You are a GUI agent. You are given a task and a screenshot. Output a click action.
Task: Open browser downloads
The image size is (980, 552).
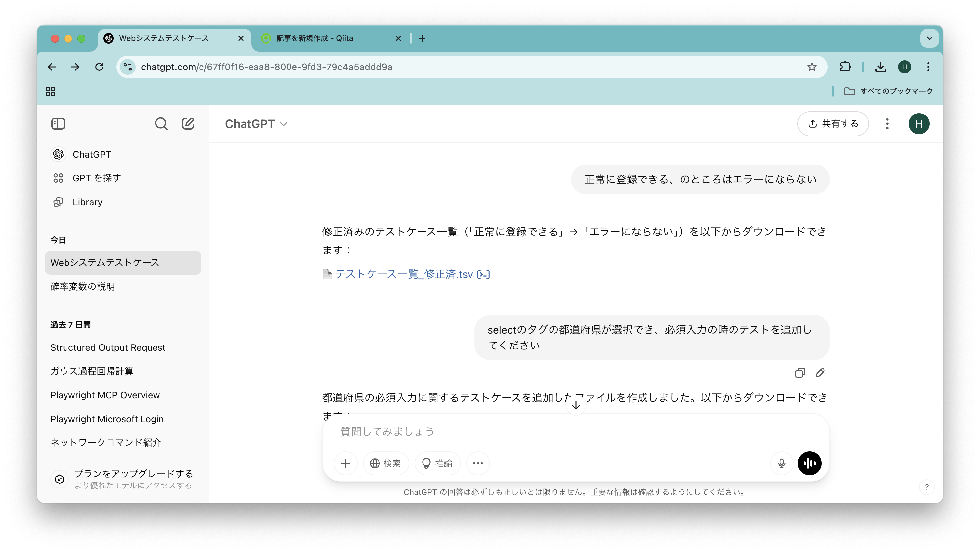pos(881,67)
